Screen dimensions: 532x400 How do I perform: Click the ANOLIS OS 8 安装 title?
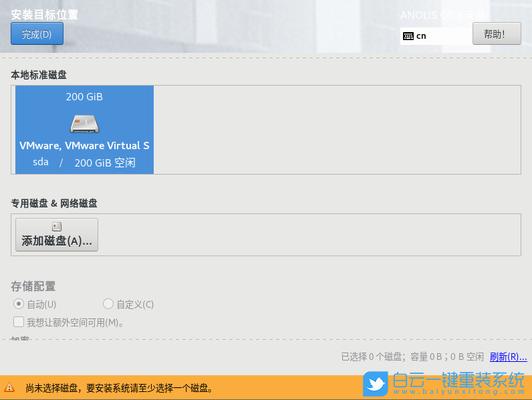coord(443,15)
